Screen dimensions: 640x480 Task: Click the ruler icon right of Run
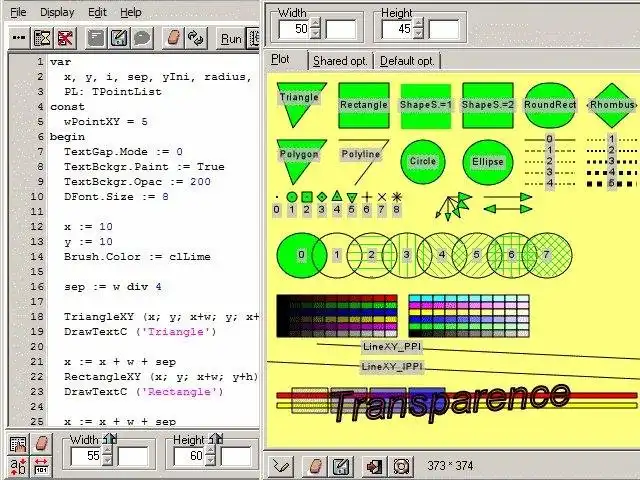253,38
